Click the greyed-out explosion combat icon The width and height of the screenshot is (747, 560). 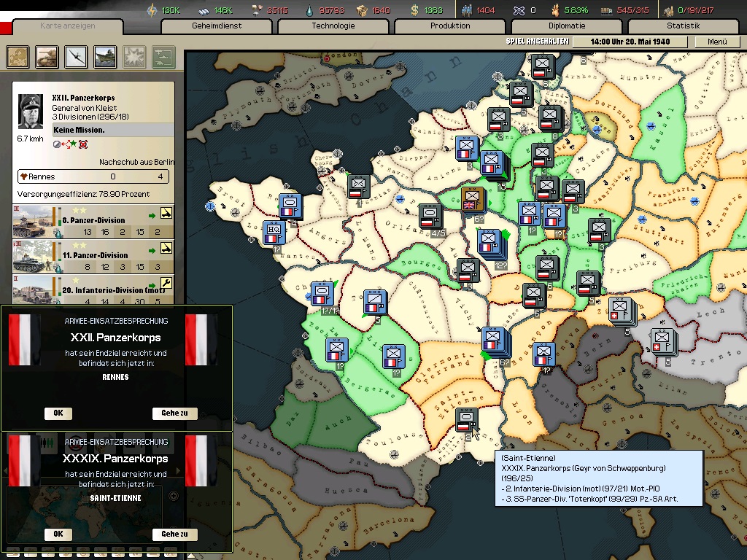pyautogui.click(x=134, y=57)
